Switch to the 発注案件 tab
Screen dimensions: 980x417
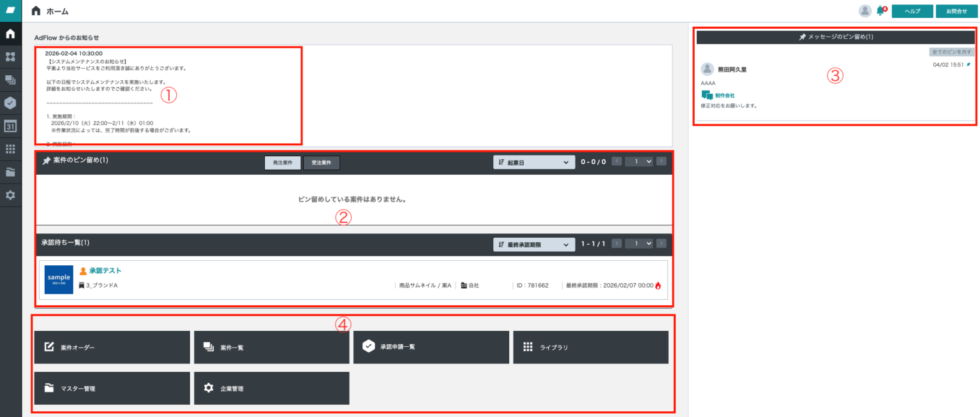(283, 163)
